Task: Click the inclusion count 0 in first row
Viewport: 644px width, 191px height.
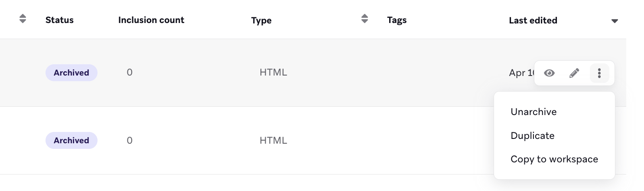Action: (130, 73)
